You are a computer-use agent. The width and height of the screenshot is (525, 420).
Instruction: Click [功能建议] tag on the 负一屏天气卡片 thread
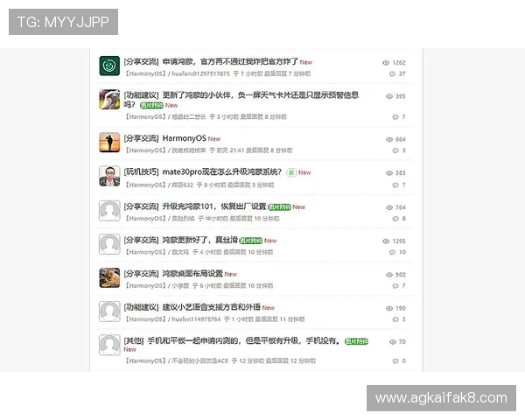tap(141, 95)
